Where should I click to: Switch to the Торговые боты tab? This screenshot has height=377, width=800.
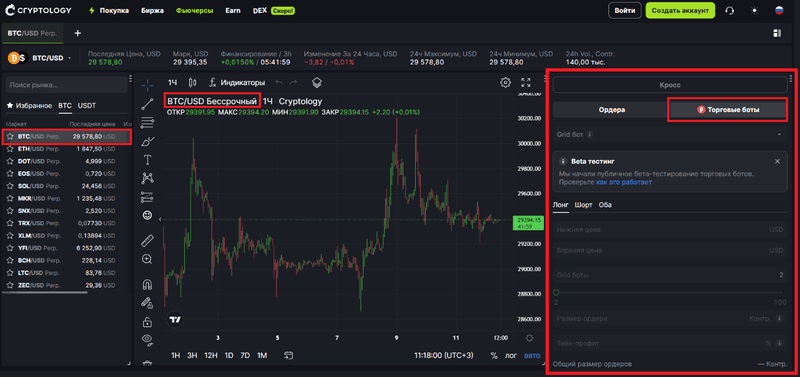pos(729,110)
